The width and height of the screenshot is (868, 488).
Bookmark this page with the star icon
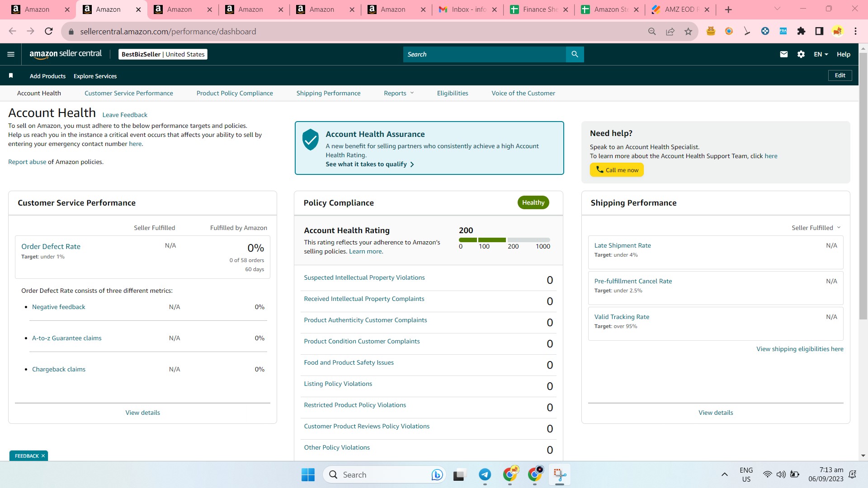click(x=688, y=31)
